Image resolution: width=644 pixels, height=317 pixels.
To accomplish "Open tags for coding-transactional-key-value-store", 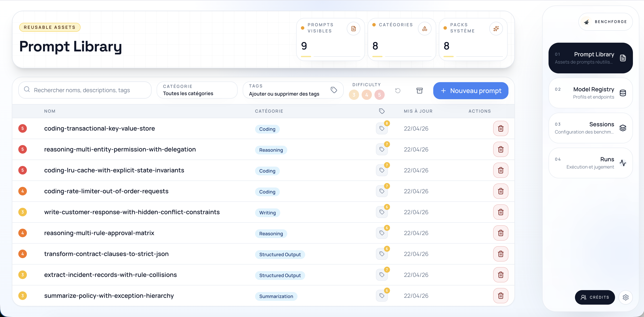I will (x=382, y=128).
